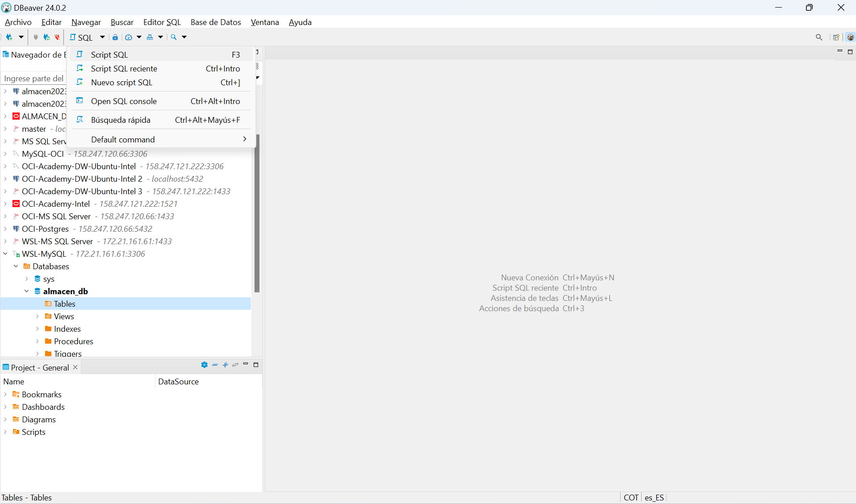Click the navigator vertical scrollbar thumb
The height and width of the screenshot is (504, 856).
tap(257, 213)
